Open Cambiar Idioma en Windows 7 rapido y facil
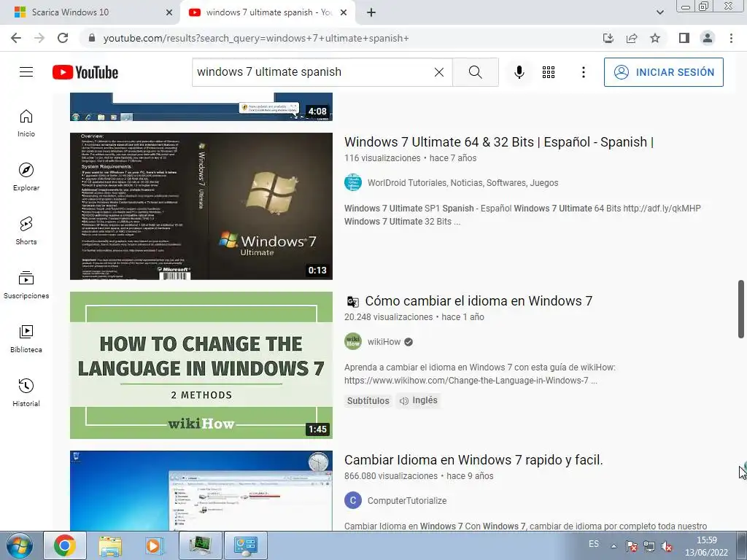Viewport: 747px width, 560px height. click(473, 460)
